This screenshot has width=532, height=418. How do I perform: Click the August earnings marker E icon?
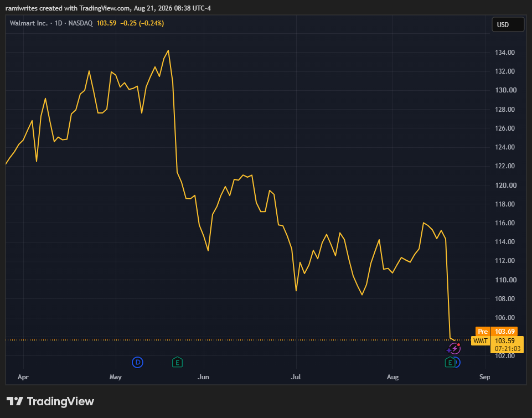pyautogui.click(x=450, y=362)
